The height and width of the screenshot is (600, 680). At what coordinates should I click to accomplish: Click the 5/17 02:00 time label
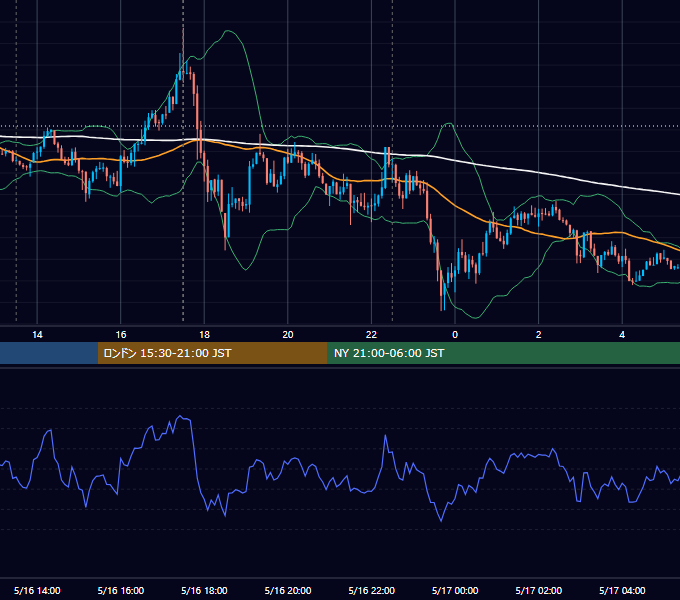539,590
